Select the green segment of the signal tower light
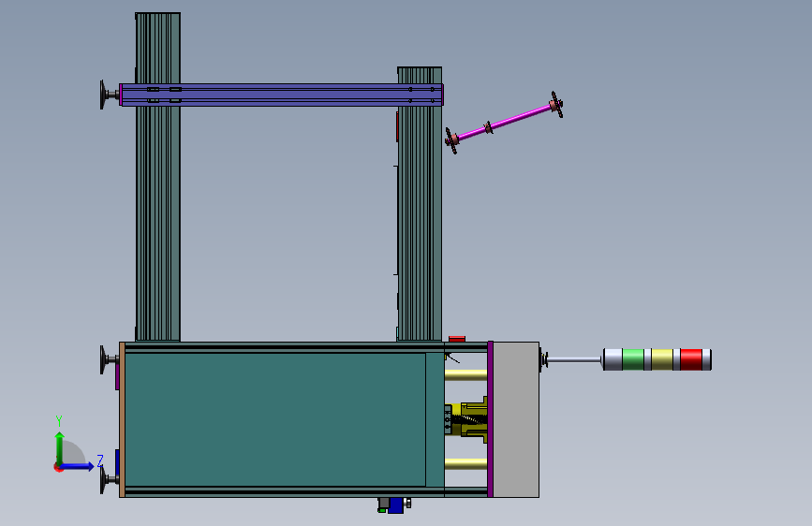Image resolution: width=812 pixels, height=526 pixels. tap(633, 359)
